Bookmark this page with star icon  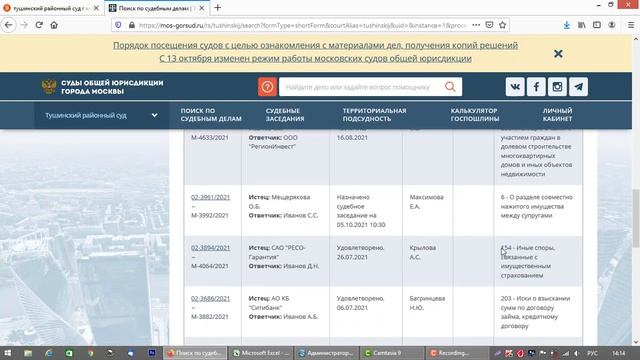[x=502, y=25]
